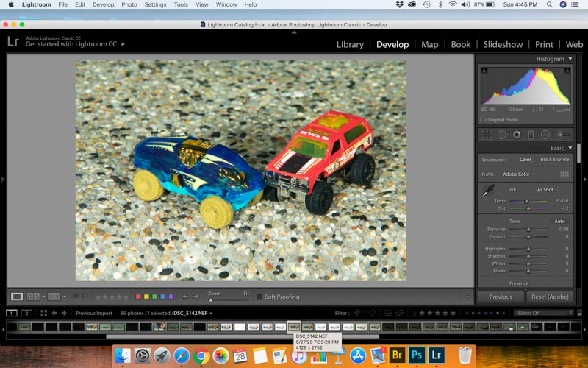Switch to the Library module

(350, 44)
